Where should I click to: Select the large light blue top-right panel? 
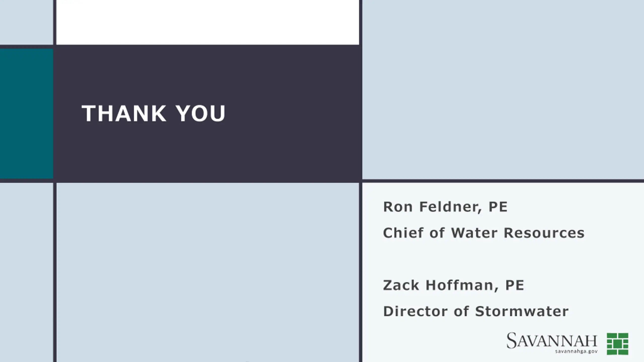(503, 89)
